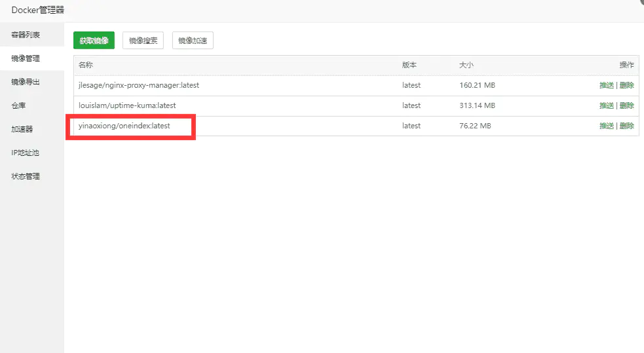Click 删除 for louislam/uptime-kuma row
Viewport: 644px width, 353px height.
627,105
